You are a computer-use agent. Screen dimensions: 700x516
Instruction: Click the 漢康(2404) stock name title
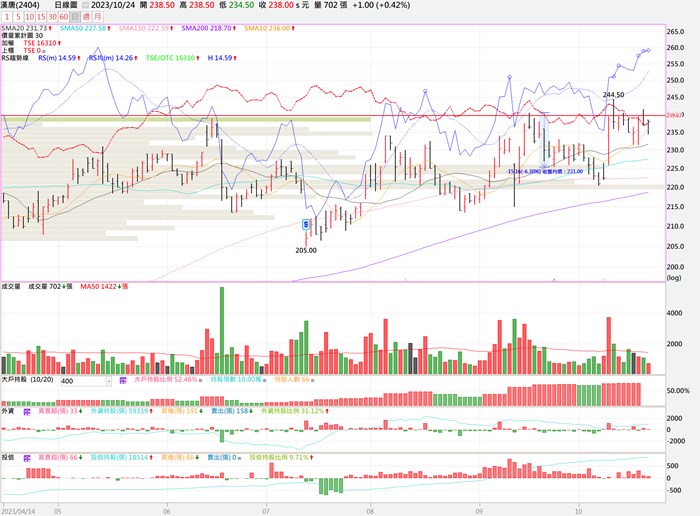click(x=20, y=5)
